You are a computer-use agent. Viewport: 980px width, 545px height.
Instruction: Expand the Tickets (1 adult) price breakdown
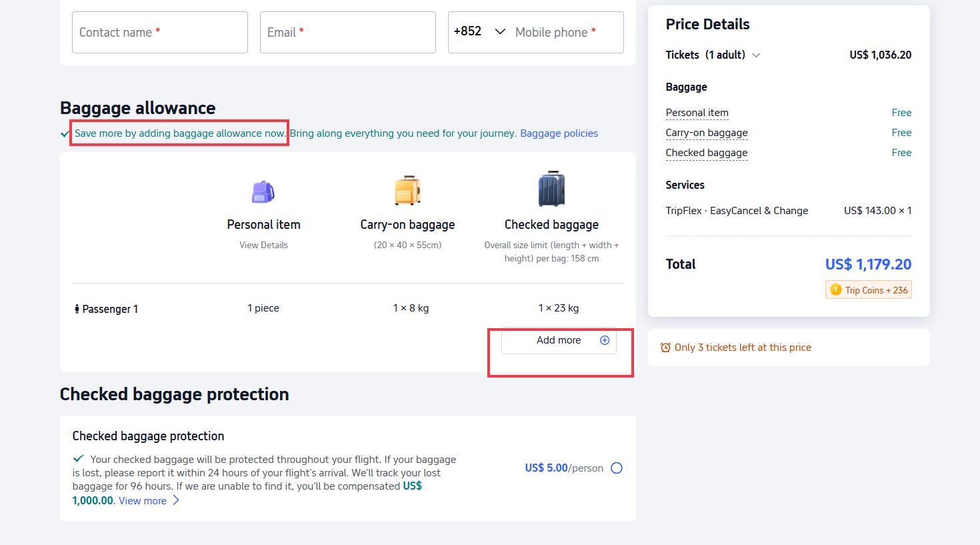point(756,55)
